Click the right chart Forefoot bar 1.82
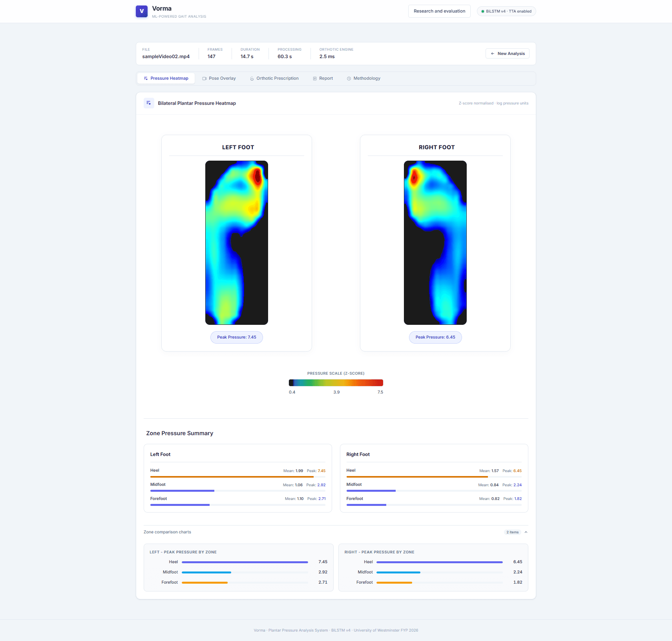The width and height of the screenshot is (672, 641). (440, 583)
